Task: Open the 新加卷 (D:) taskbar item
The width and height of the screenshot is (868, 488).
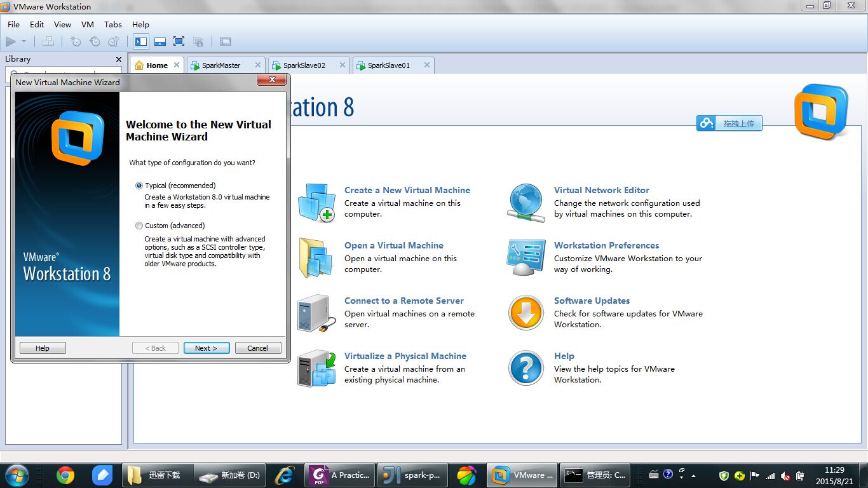Action: point(229,475)
